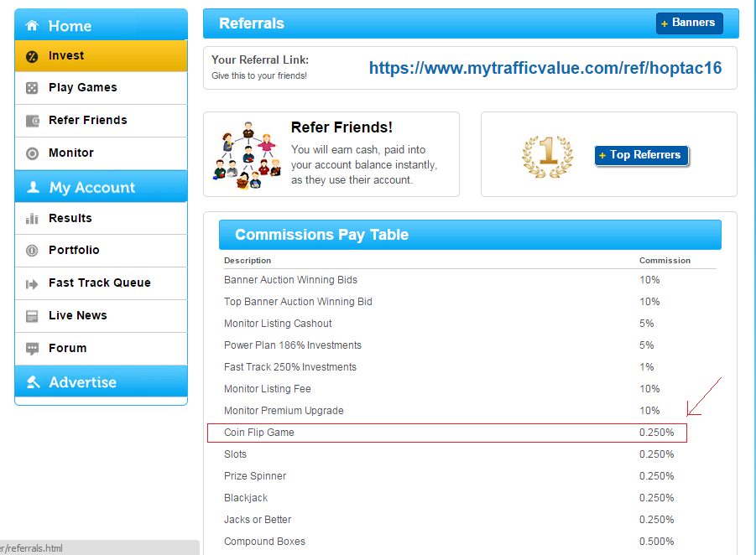Click Coin Flip Game row text

(259, 433)
